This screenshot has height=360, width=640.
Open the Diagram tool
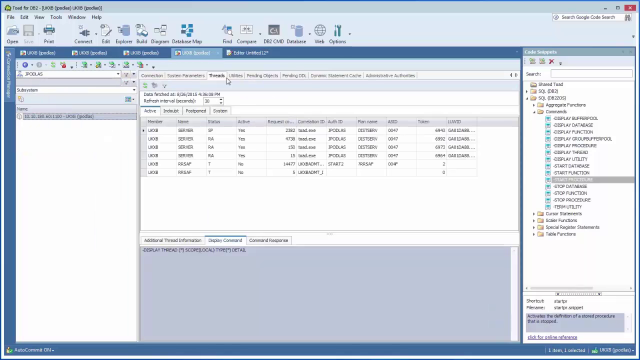(160, 34)
